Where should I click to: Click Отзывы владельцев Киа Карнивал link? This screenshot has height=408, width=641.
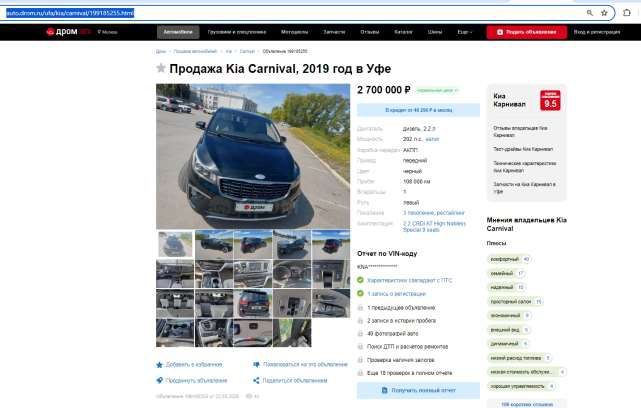coord(520,131)
